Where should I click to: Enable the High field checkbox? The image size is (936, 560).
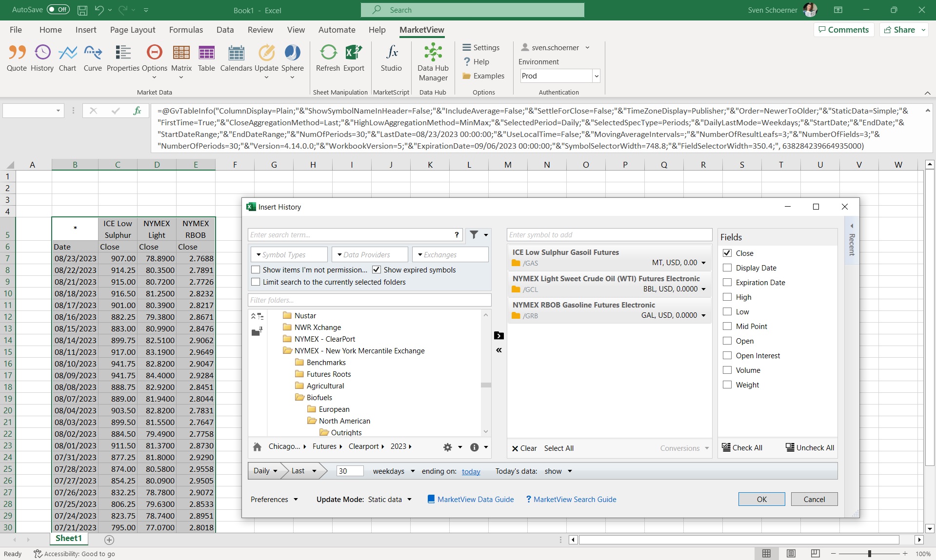click(x=727, y=297)
